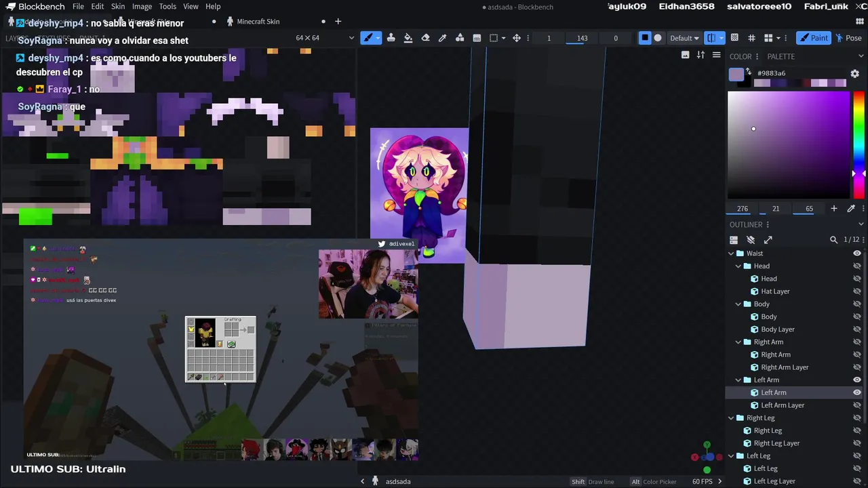
Task: Select the Paint Brush tool
Action: [x=368, y=38]
